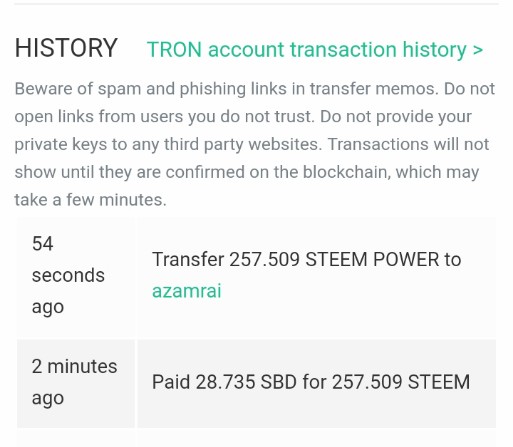Click the 'open links from users' text line
Viewport: 513px width, 447px height.
243,117
